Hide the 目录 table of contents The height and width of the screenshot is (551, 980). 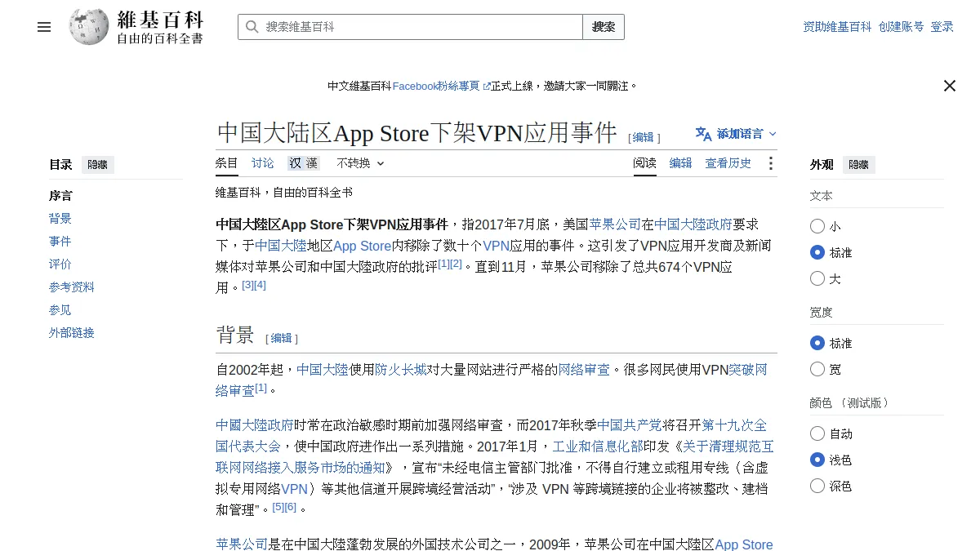(97, 165)
